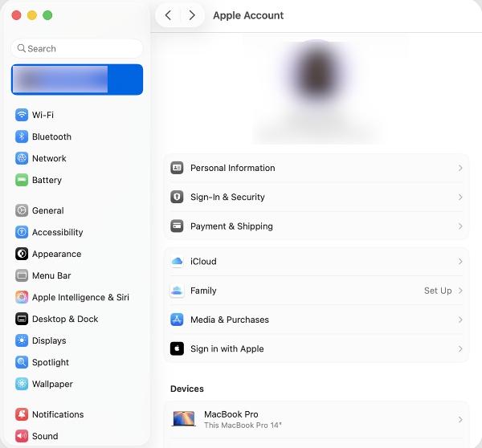Click the green window zoom button
Image resolution: width=482 pixels, height=448 pixels.
(x=47, y=15)
